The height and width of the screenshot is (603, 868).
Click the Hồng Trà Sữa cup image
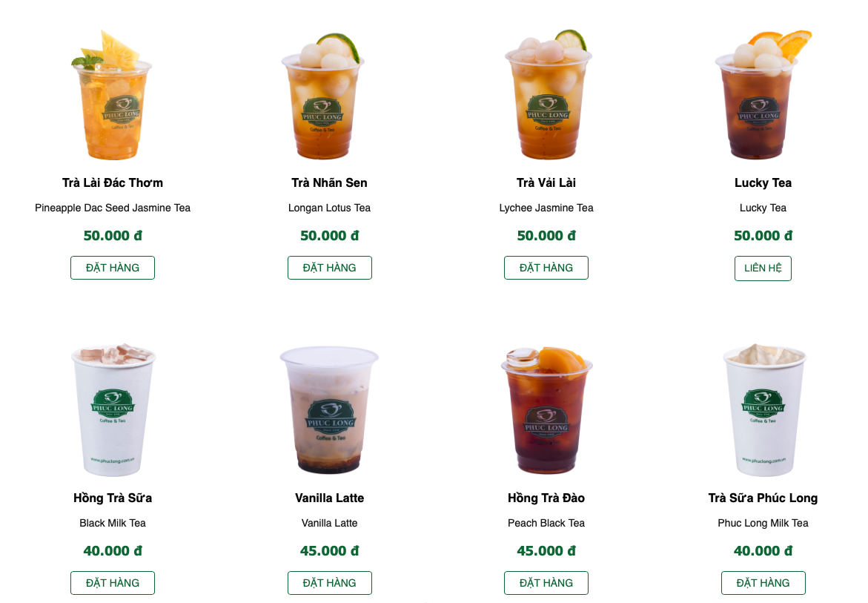[x=113, y=409]
